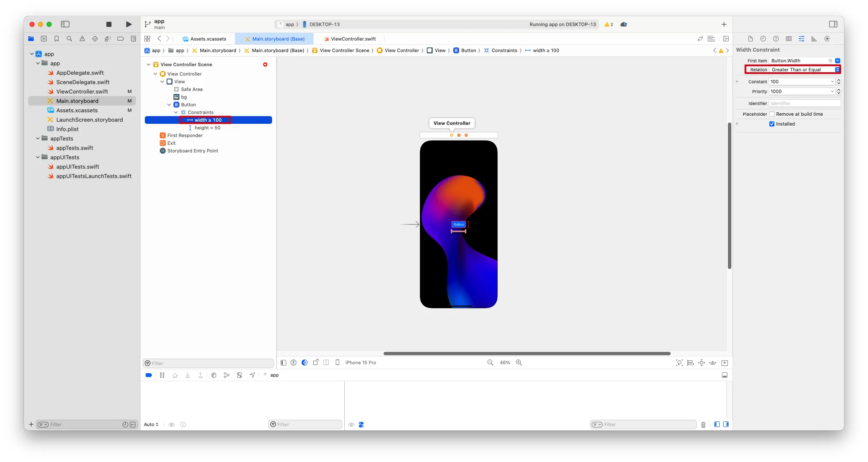Click the Identifier input field
Viewport: 868px width, 462px height.
pyautogui.click(x=804, y=103)
